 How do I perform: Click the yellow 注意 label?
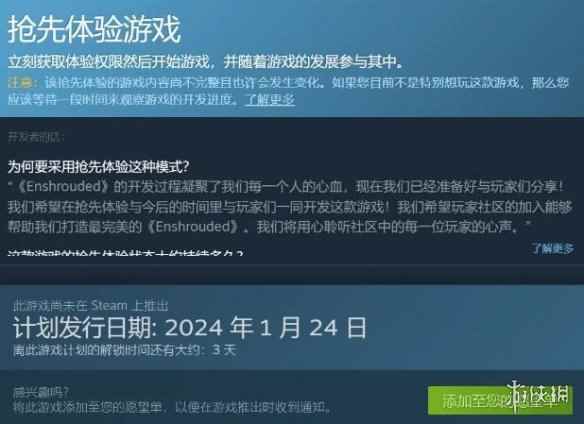click(21, 83)
